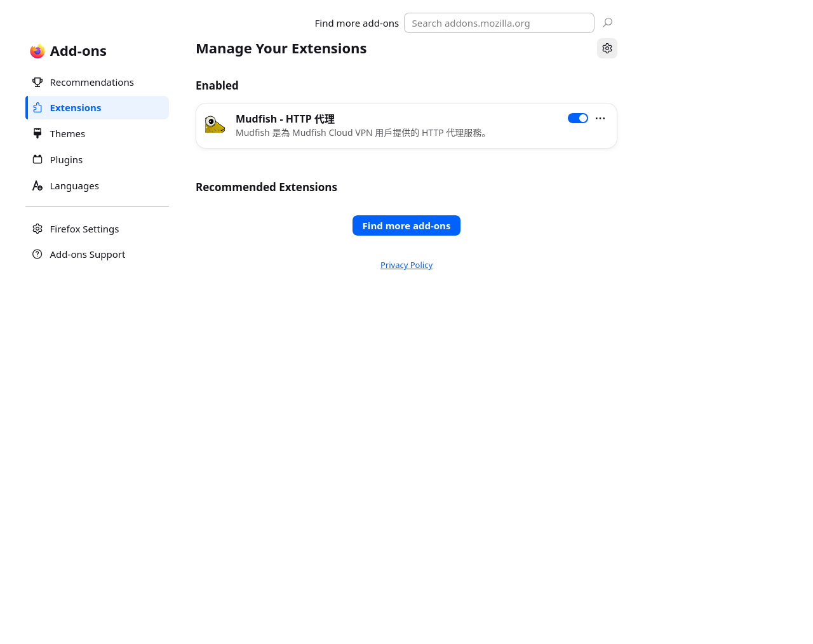Click the Find more add-ons label by search
This screenshot has width=813, height=644.
[x=357, y=23]
